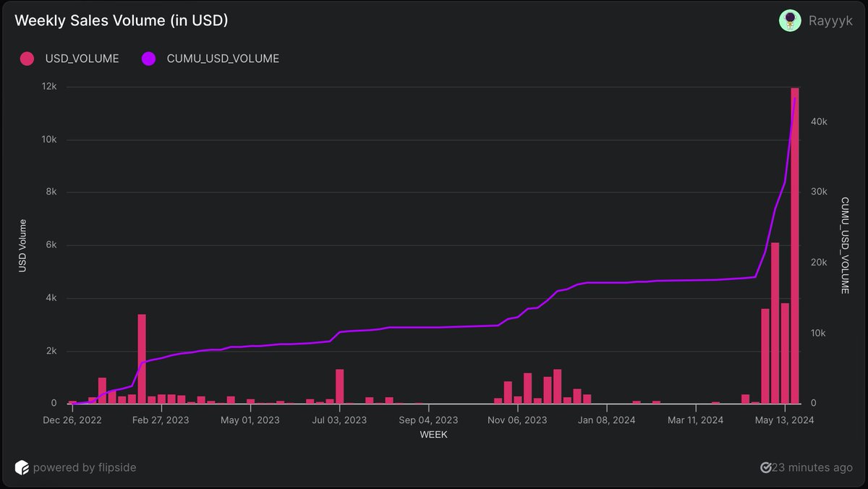Click the refresh icon beside the timestamp
This screenshot has width=868, height=489.
coord(766,467)
